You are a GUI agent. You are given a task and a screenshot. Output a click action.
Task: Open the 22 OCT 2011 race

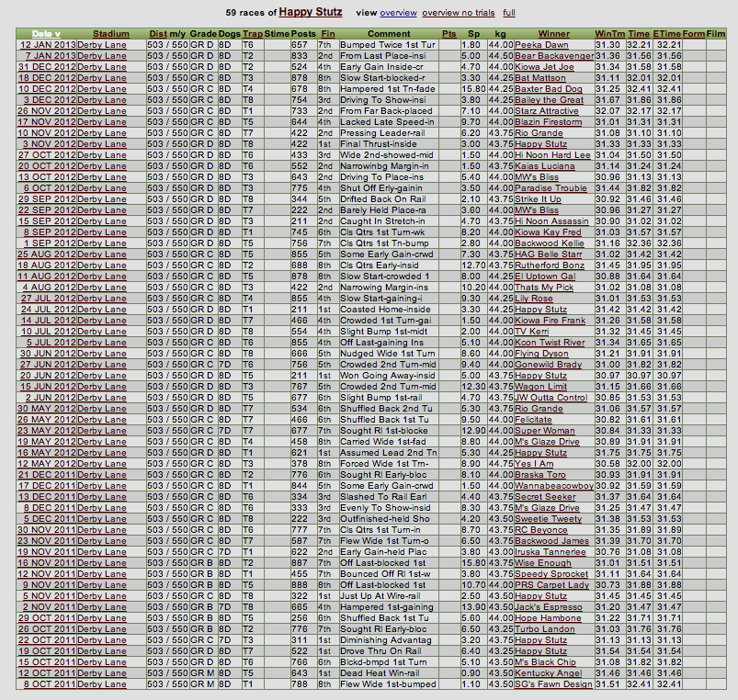pyautogui.click(x=47, y=639)
